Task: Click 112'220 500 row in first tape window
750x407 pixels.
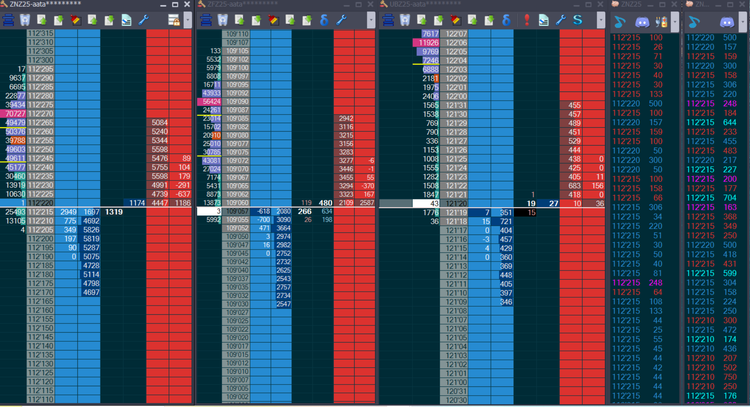Action: [644, 103]
